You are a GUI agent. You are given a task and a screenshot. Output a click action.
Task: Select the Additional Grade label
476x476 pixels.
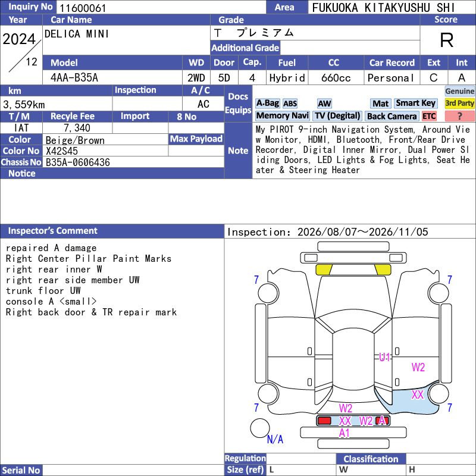(245, 48)
